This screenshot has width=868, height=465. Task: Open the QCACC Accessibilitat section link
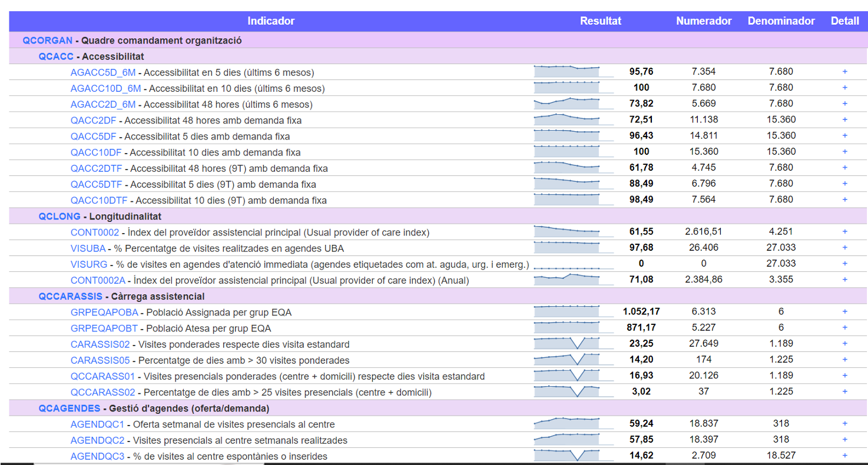[x=56, y=57]
